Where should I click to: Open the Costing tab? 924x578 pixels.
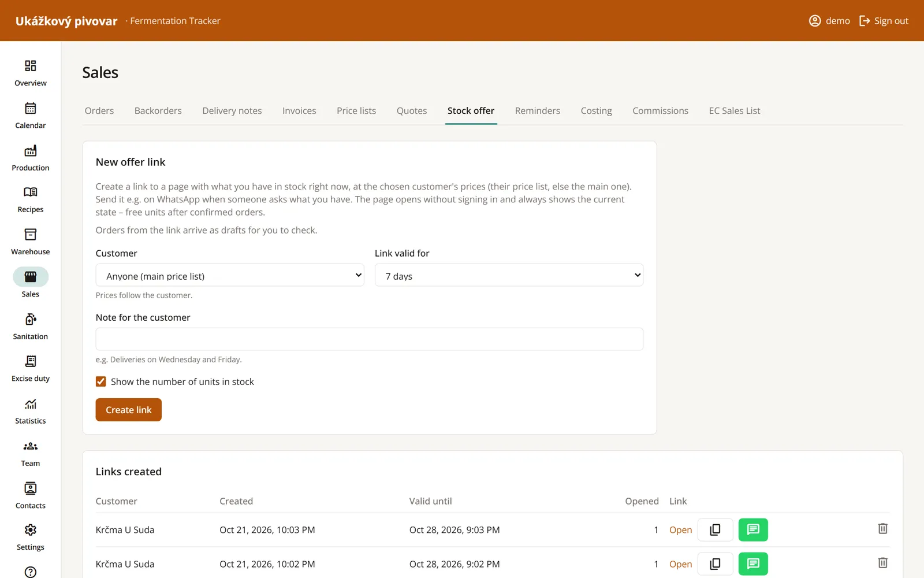(597, 110)
